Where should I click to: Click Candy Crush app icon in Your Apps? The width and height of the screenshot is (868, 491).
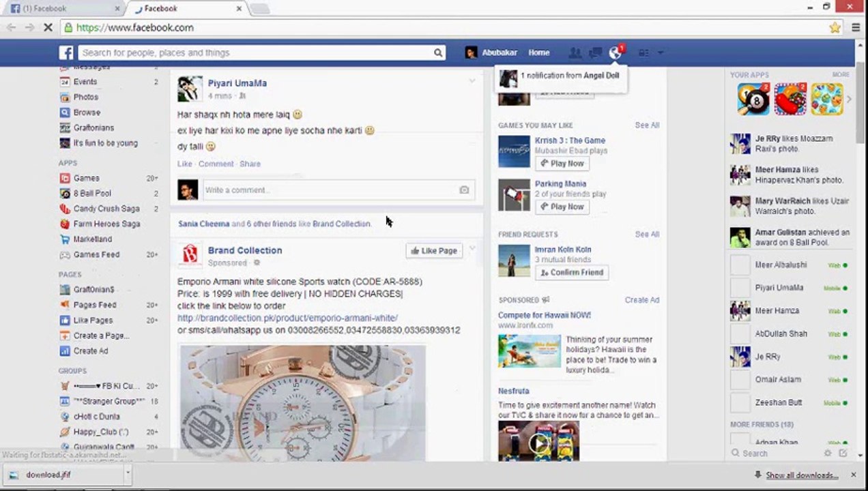pyautogui.click(x=790, y=99)
